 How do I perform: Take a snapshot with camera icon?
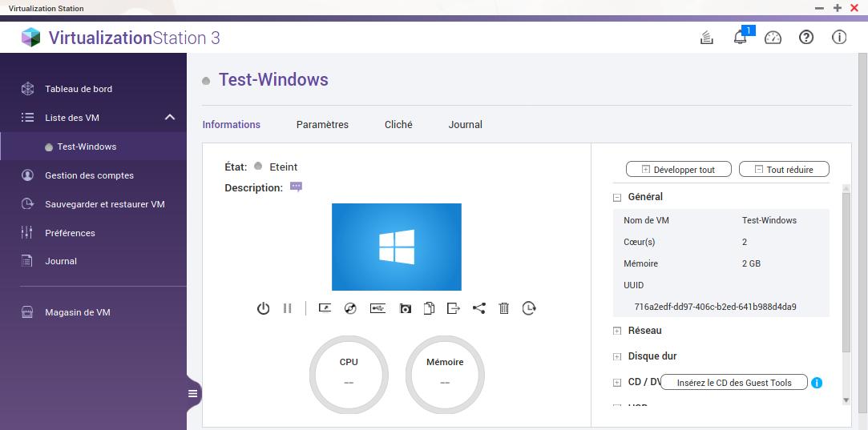coord(406,308)
